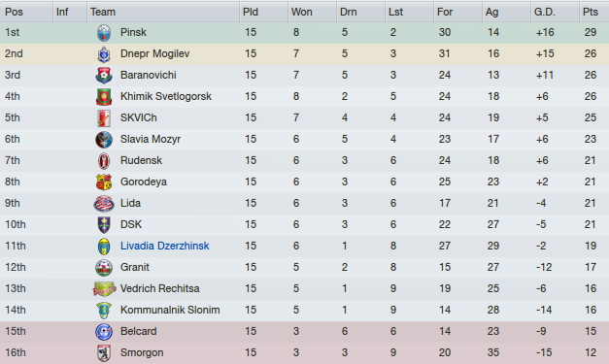Click the Pinsk club badge icon
This screenshot has height=364, width=609.
[104, 33]
